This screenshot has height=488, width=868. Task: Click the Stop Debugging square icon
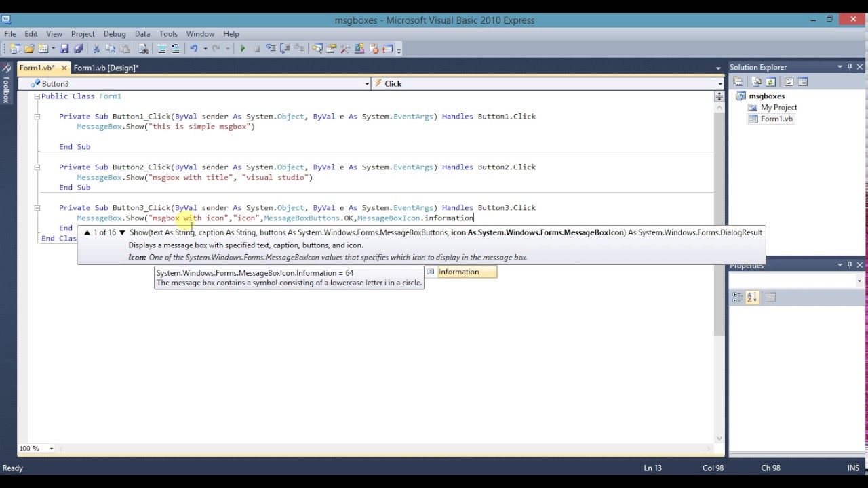pos(256,49)
